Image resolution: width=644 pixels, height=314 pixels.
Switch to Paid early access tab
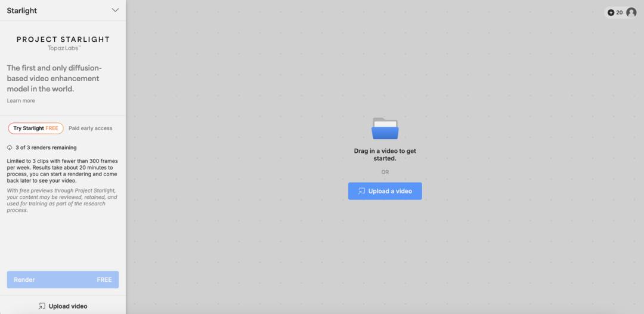point(91,128)
